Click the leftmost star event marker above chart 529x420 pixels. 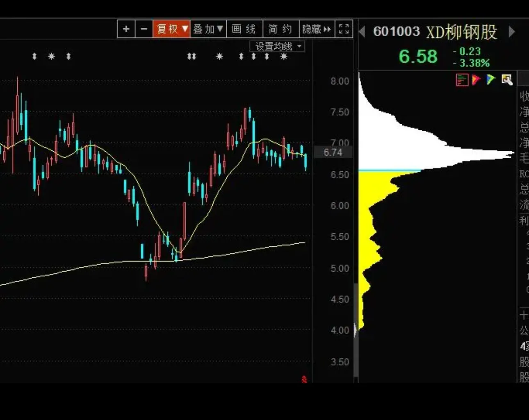coord(51,56)
